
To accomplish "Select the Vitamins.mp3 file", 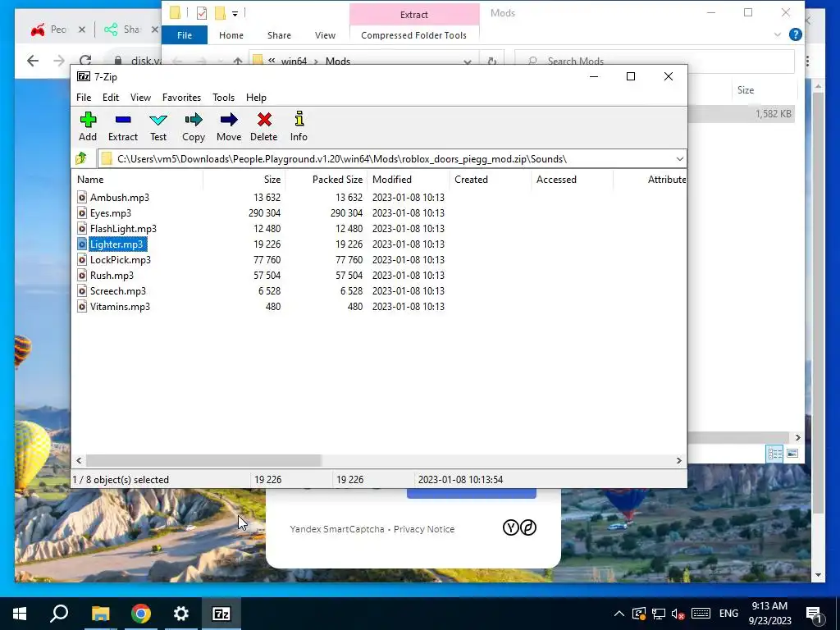I will (x=120, y=306).
